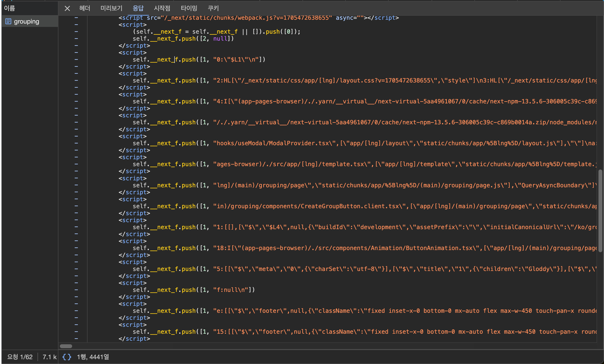Click the vertical scrollbar thumb of the response
Screen dimensions: 604x364
coord(600,211)
